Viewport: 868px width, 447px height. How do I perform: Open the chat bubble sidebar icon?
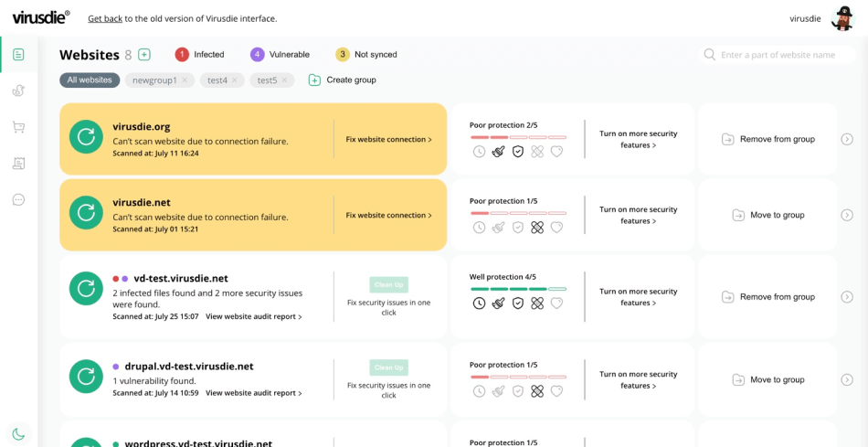[19, 200]
